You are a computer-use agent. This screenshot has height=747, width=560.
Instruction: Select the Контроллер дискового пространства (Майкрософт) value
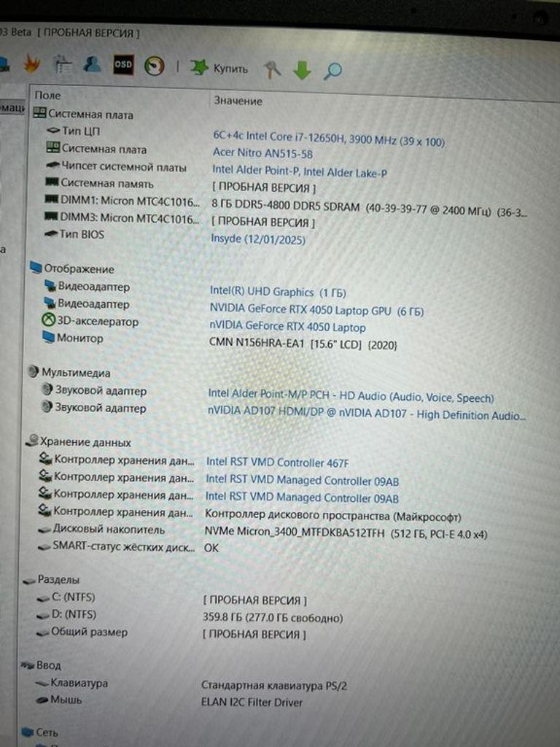(332, 516)
